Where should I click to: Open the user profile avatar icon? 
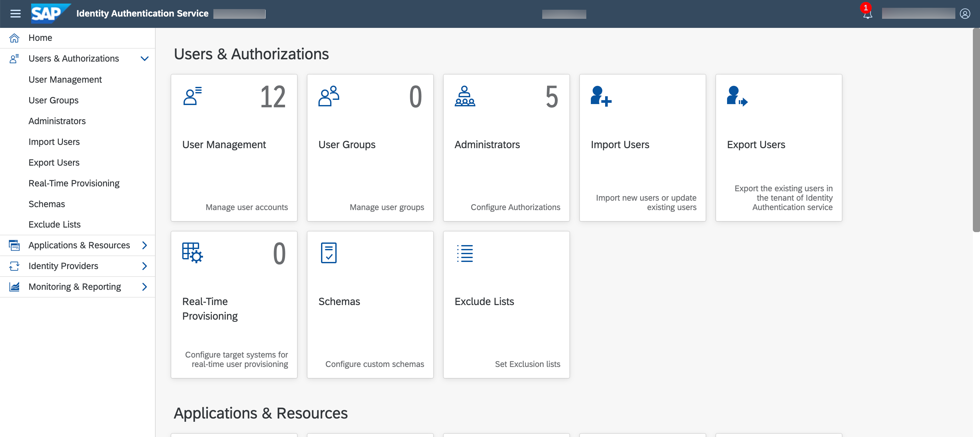click(965, 14)
